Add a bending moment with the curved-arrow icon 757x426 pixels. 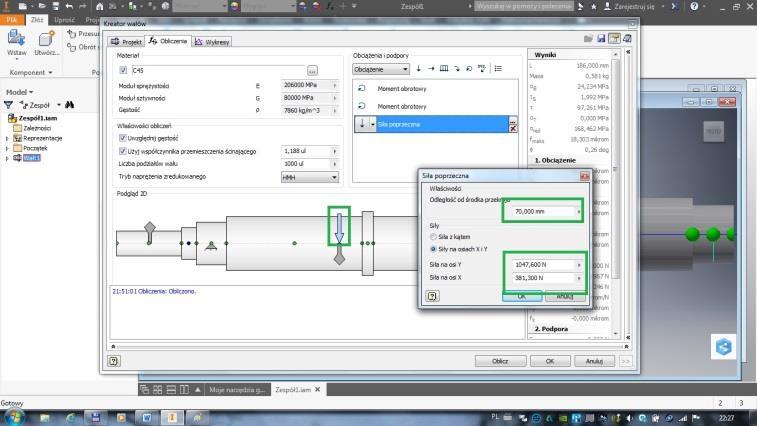tap(457, 69)
